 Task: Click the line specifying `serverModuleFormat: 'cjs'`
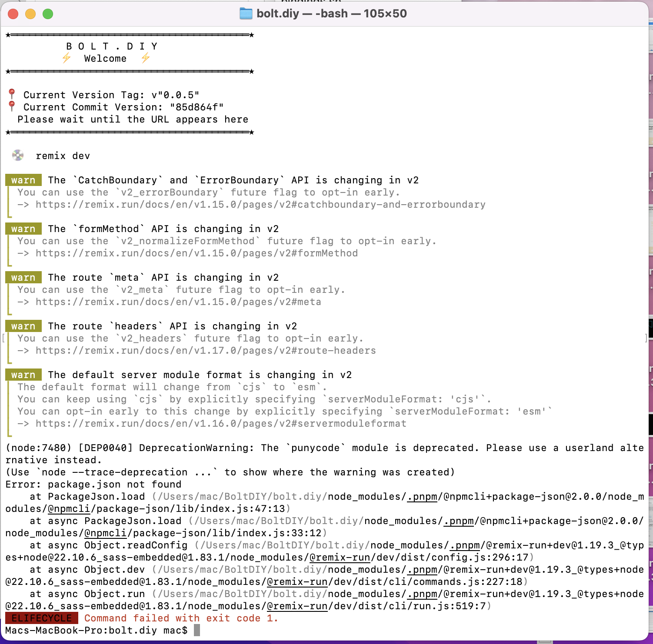(254, 399)
